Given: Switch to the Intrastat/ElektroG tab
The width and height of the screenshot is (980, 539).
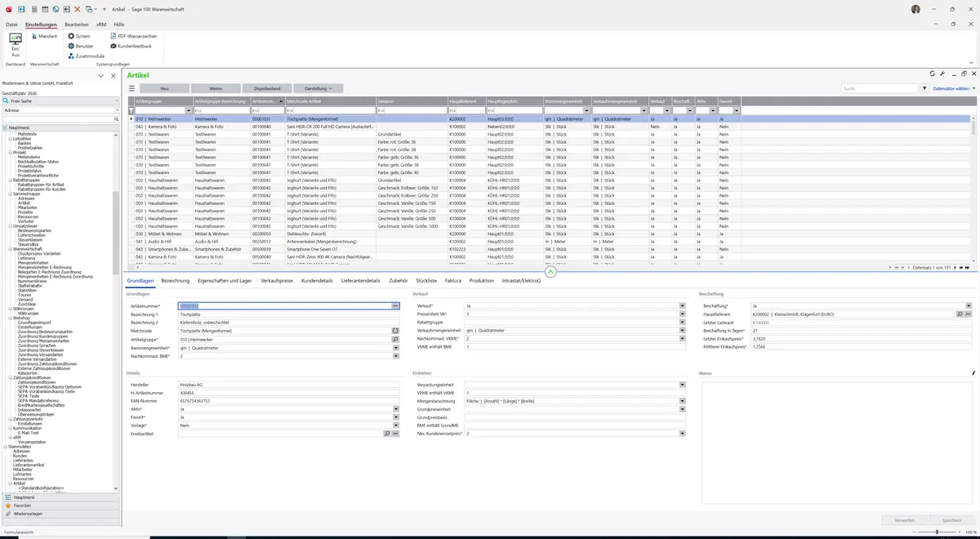Looking at the screenshot, I should (x=522, y=280).
